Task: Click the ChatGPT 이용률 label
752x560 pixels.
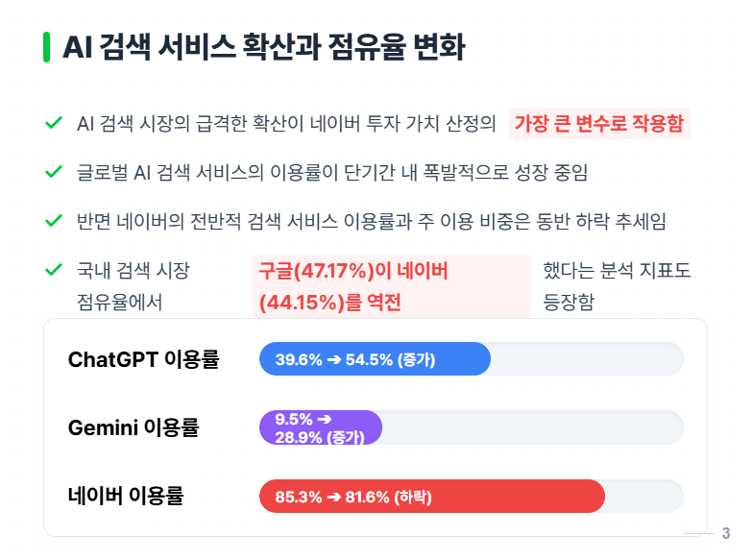Action: (x=143, y=359)
